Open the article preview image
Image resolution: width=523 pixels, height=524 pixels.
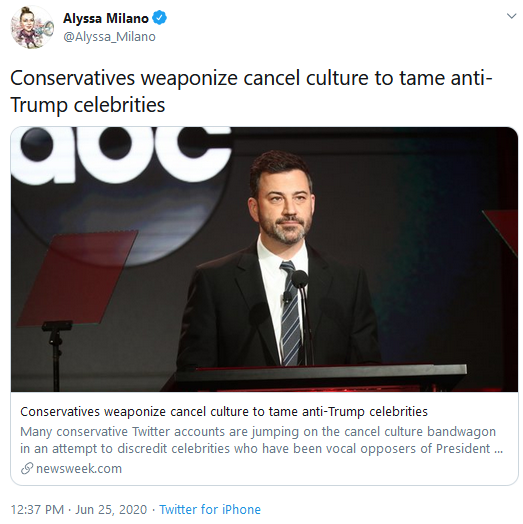tap(264, 259)
